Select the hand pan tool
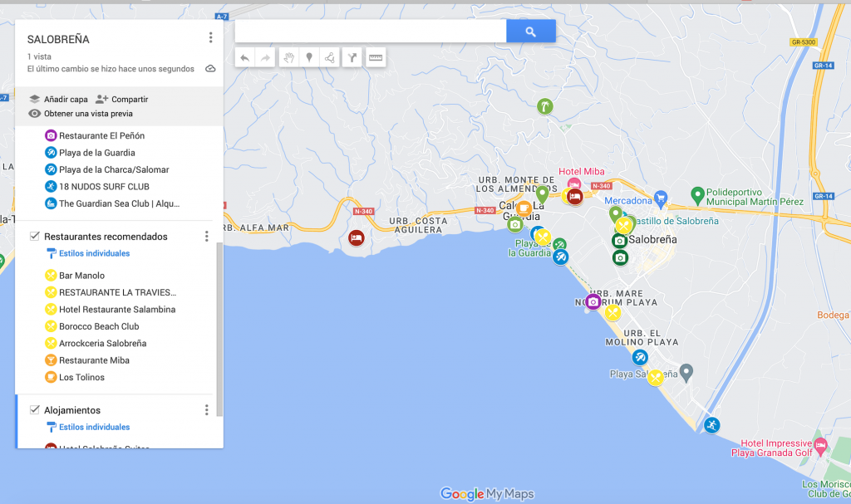Viewport: 851px width, 504px height. pos(288,57)
